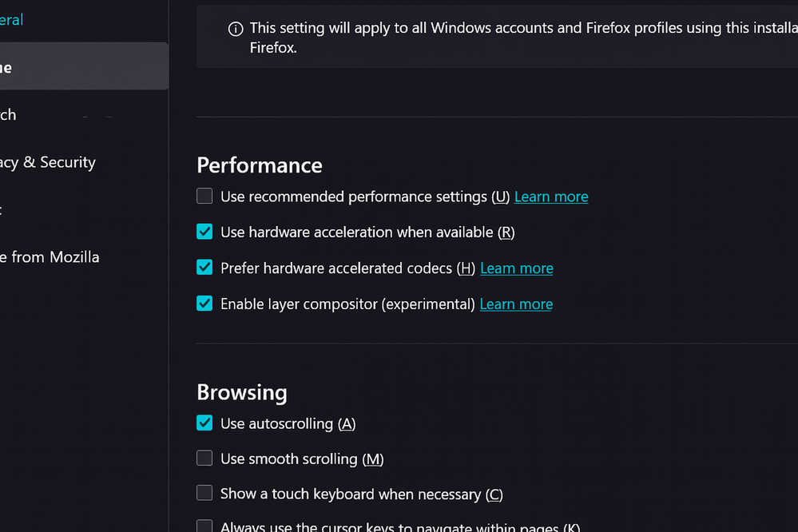
Task: Click the info icon beside the setting notice
Action: point(236,29)
